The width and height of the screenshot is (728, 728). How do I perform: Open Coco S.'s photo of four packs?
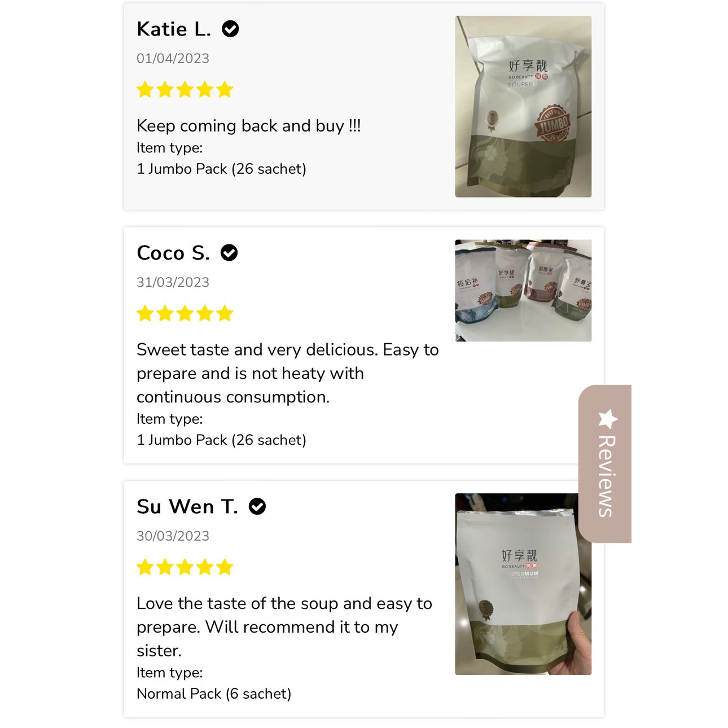point(523,291)
